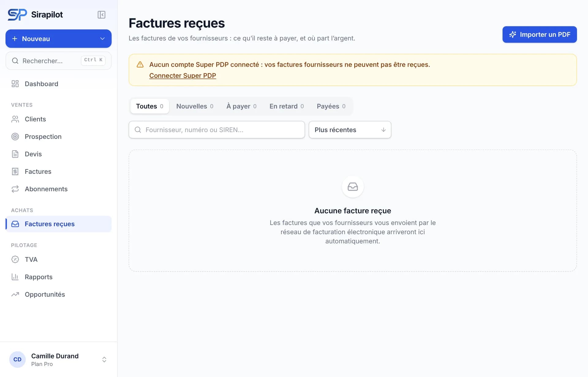
Task: Click the Ctrl K shortcut badge
Action: point(93,60)
